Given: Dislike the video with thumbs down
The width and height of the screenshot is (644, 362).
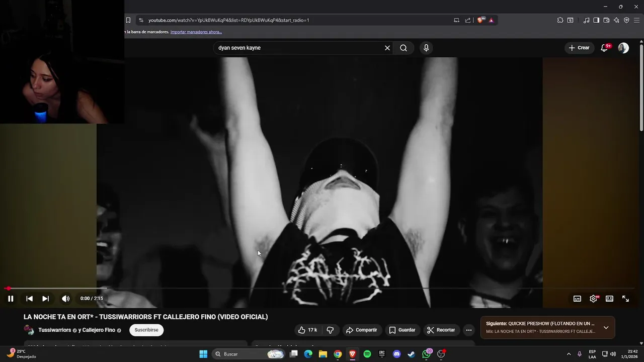Looking at the screenshot, I should [x=330, y=330].
